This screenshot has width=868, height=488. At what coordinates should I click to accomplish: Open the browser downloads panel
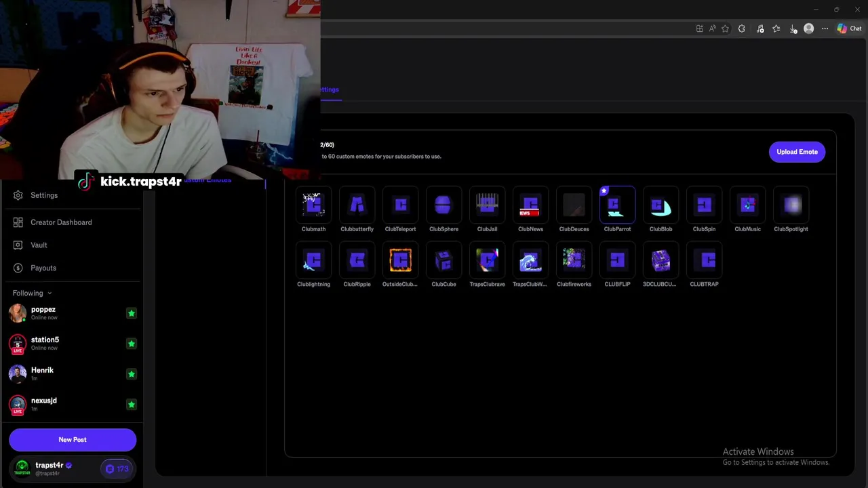point(793,28)
